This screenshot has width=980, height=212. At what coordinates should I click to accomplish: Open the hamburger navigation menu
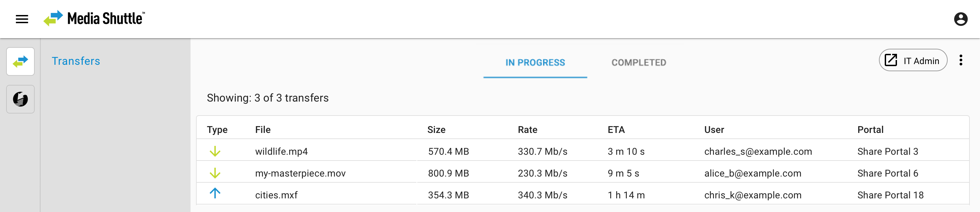[x=22, y=19]
